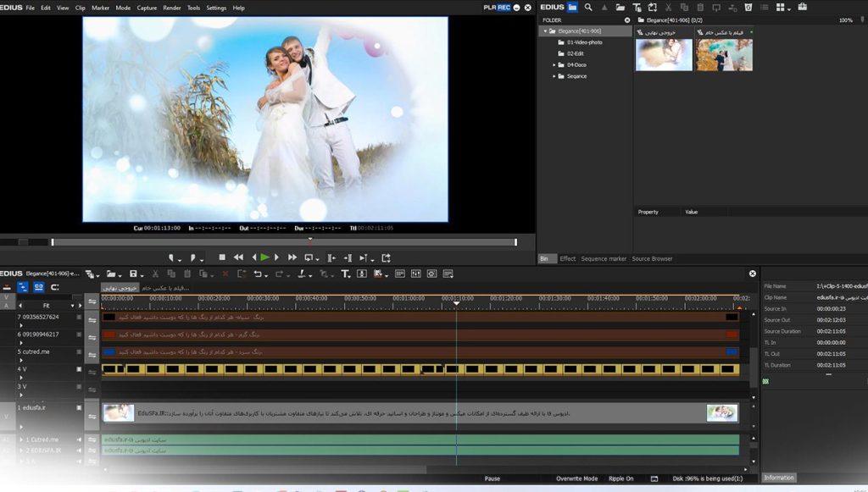
Task: Click the PLR REC mode switch
Action: pos(497,7)
